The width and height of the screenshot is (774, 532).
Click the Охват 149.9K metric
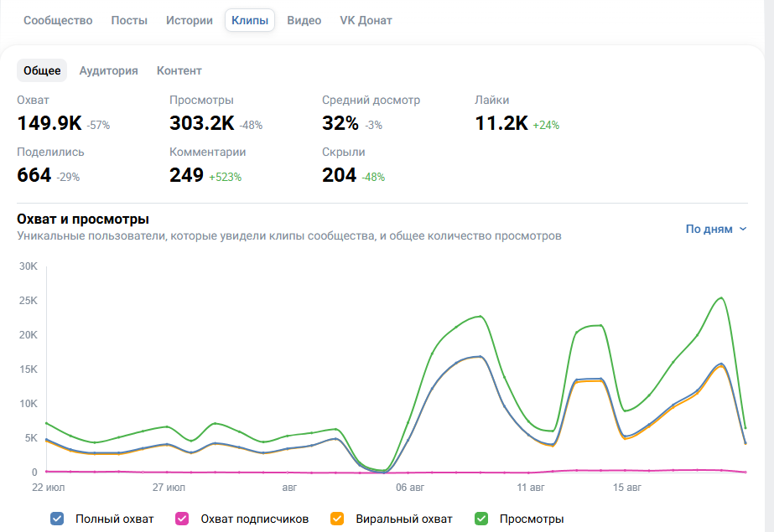[x=63, y=114]
